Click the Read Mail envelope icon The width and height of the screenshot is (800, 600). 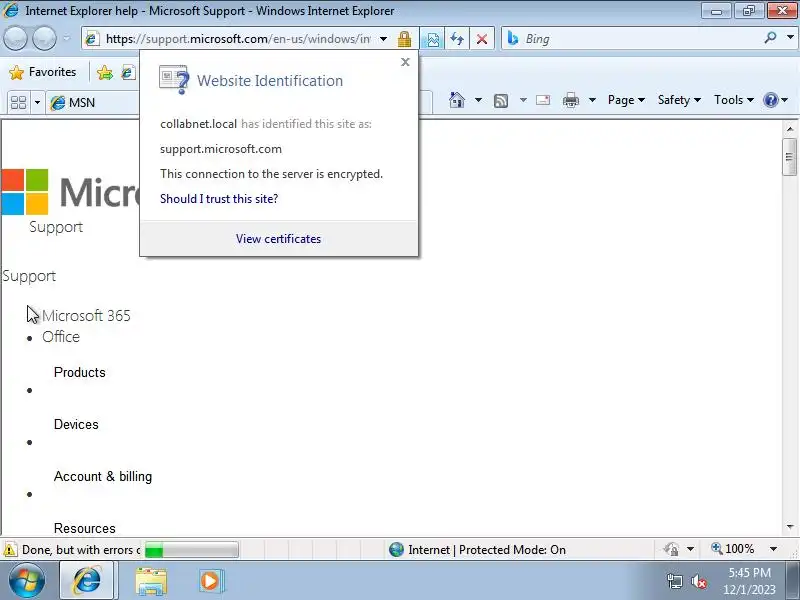pos(543,100)
